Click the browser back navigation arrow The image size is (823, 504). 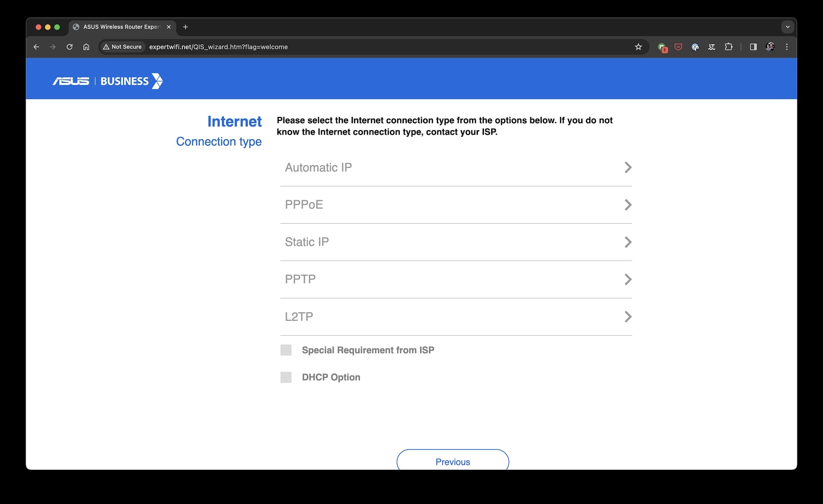[x=37, y=47]
